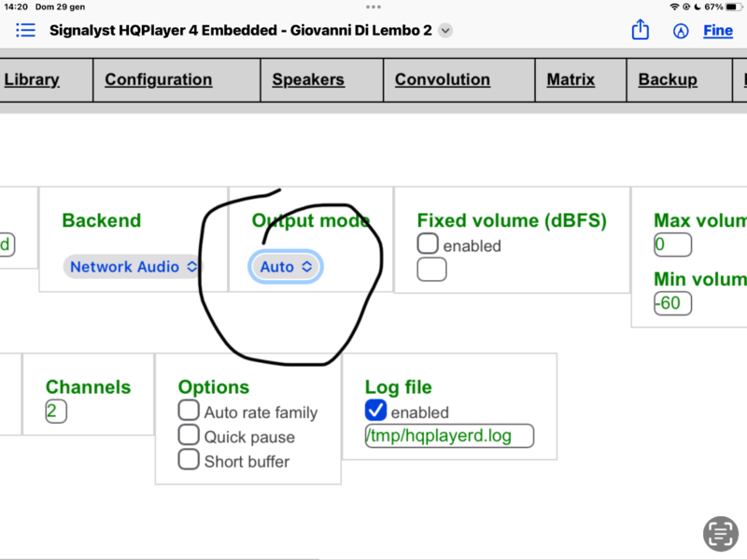Open the Backend Network Audio dropdown
The height and width of the screenshot is (560, 747).
(x=132, y=266)
